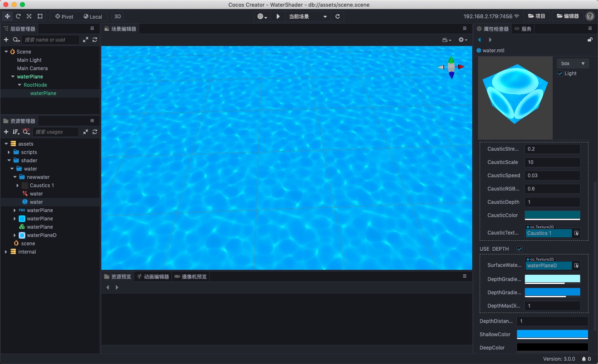Open the camera view options in scene editor
This screenshot has width=598, height=364.
tap(447, 40)
